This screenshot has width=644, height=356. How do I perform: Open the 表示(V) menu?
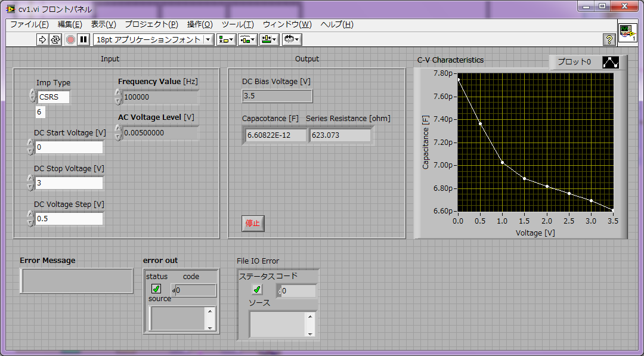coord(104,24)
